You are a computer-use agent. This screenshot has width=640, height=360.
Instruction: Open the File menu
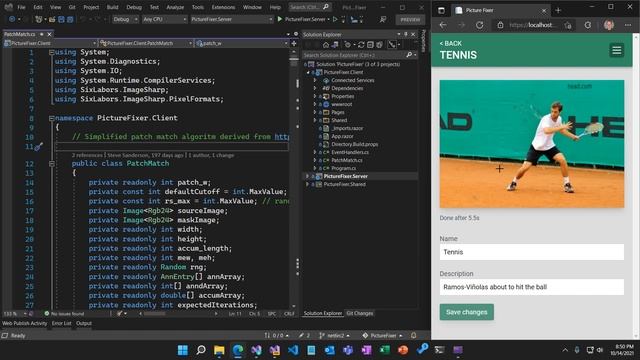point(21,7)
